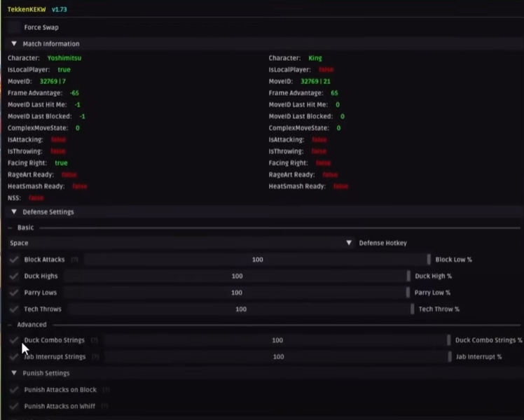Click Yoshimitsu's Facing Right true value
Image resolution: width=524 pixels, height=420 pixels.
tap(61, 163)
